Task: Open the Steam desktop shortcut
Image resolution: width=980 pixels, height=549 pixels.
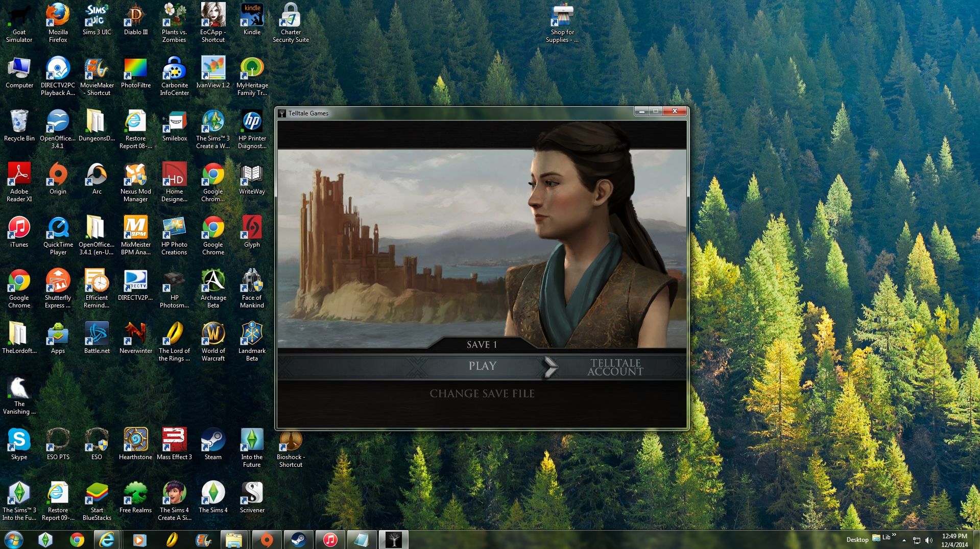Action: click(x=213, y=444)
